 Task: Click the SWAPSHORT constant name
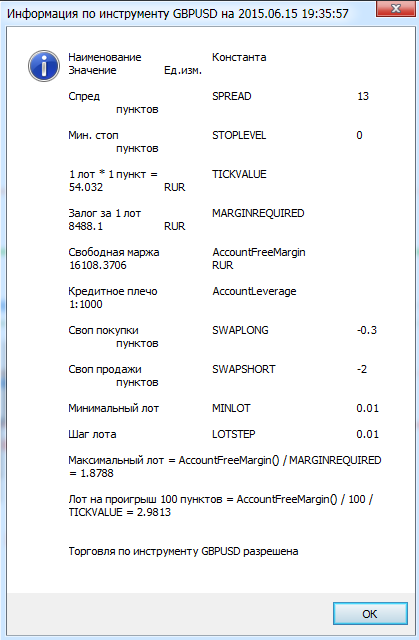coord(244,369)
